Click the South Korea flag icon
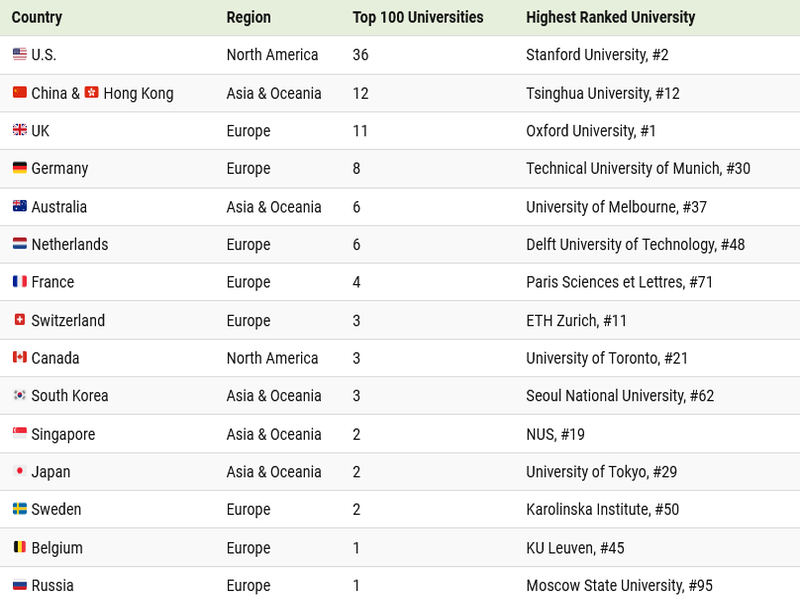Screen dimensions: 800x600 click(19, 395)
